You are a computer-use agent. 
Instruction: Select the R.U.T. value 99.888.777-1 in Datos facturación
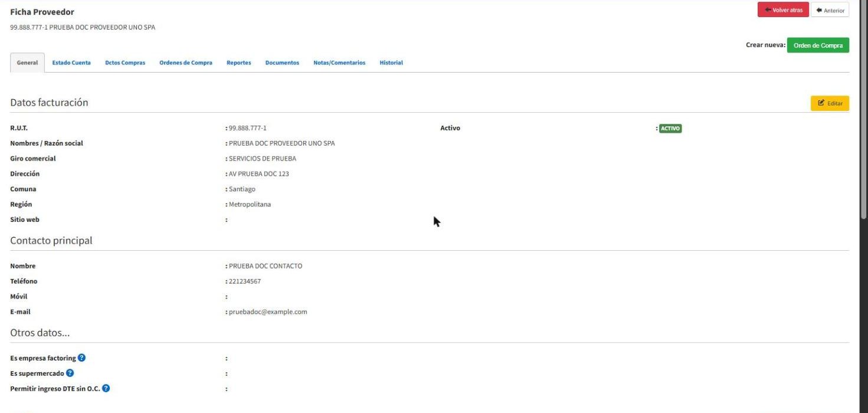tap(248, 128)
